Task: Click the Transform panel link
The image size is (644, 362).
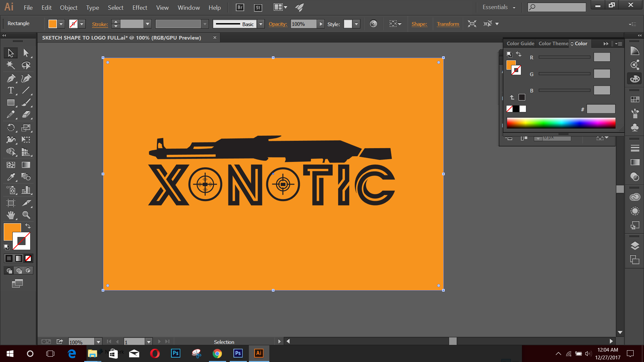Action: pos(448,24)
